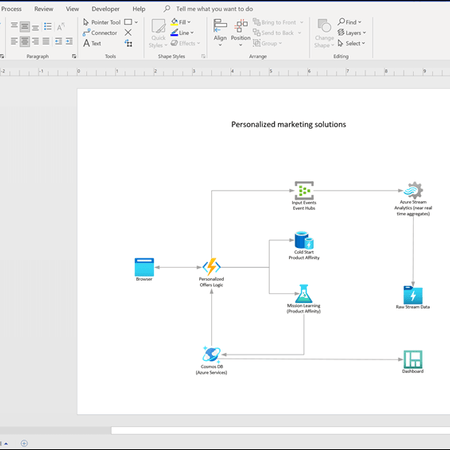Image resolution: width=450 pixels, height=450 pixels.
Task: Toggle align middle vertical text alignment
Action: click(x=25, y=26)
